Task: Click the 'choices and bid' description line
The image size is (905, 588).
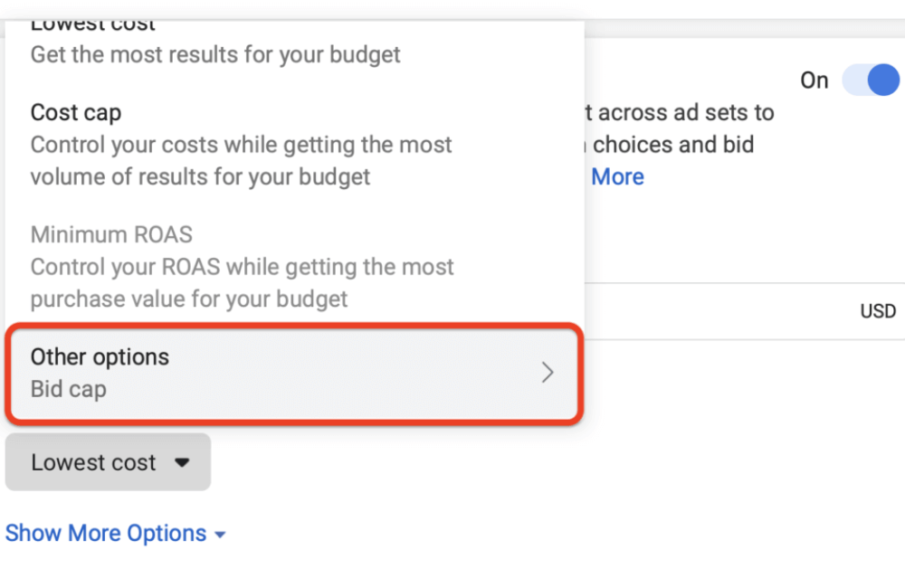Action: pyautogui.click(x=673, y=145)
